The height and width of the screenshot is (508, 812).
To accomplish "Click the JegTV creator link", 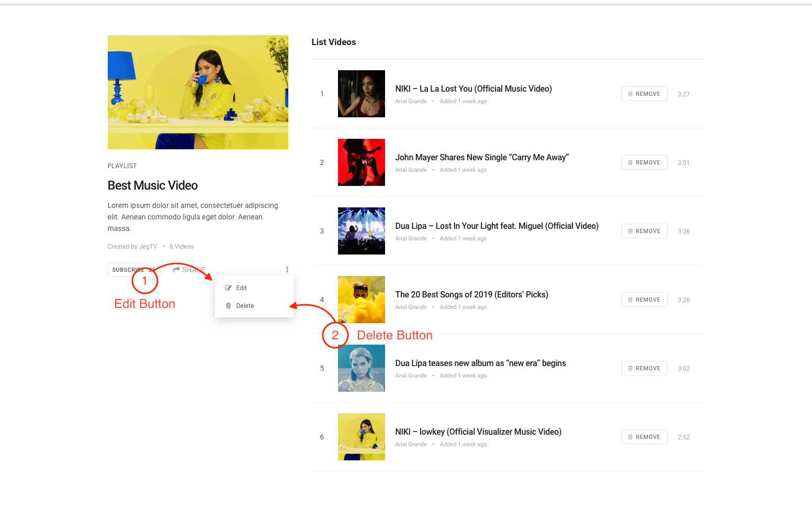I will (x=148, y=247).
